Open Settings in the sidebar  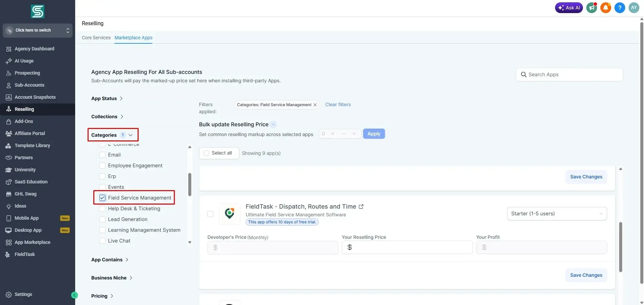(x=23, y=294)
